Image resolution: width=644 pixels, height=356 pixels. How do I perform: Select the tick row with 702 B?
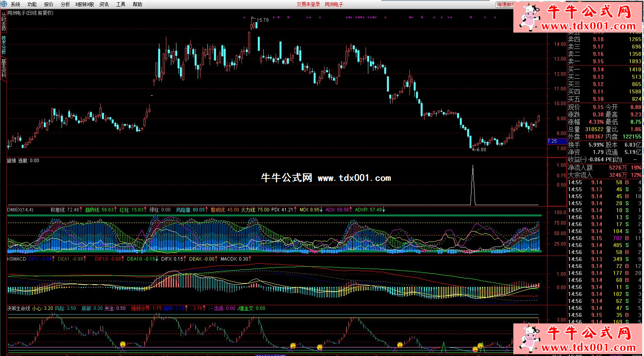pyautogui.click(x=604, y=238)
